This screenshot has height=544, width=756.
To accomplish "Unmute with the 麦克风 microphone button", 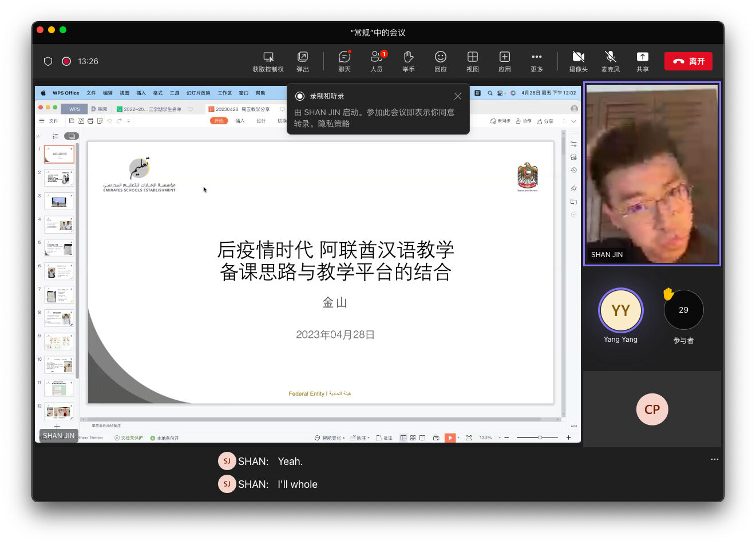I will click(610, 62).
